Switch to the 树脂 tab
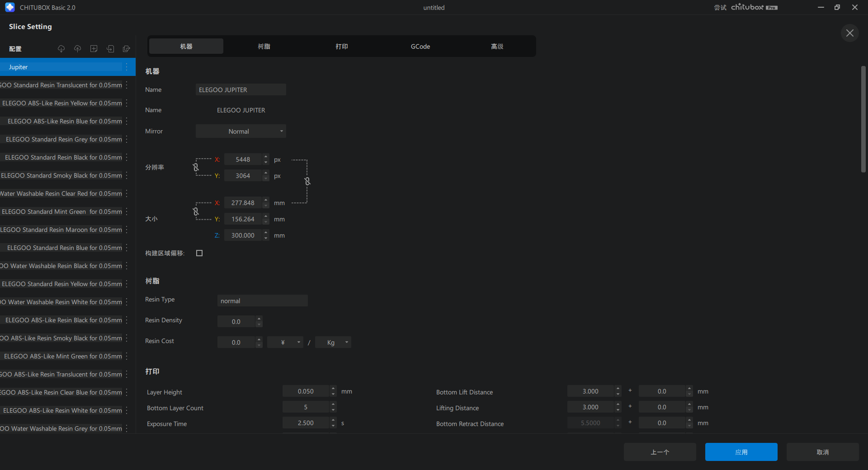 (264, 46)
